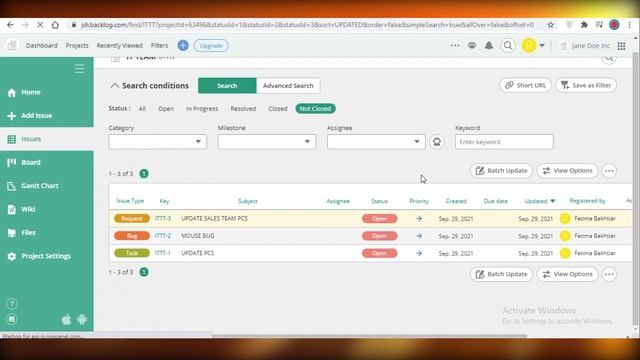The height and width of the screenshot is (360, 640).
Task: Open Projects in top navigation
Action: tap(77, 45)
